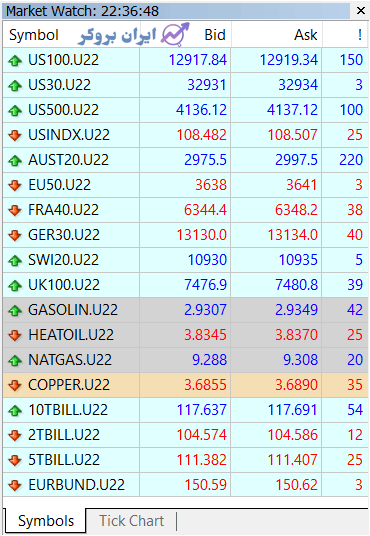Click the green arrow icon next to NATGAS.U22

pyautogui.click(x=15, y=360)
